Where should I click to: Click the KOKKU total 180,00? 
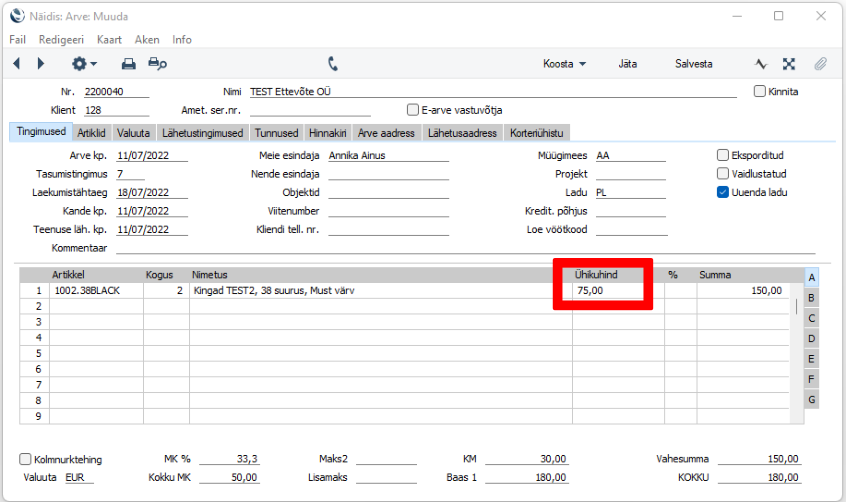pos(760,478)
